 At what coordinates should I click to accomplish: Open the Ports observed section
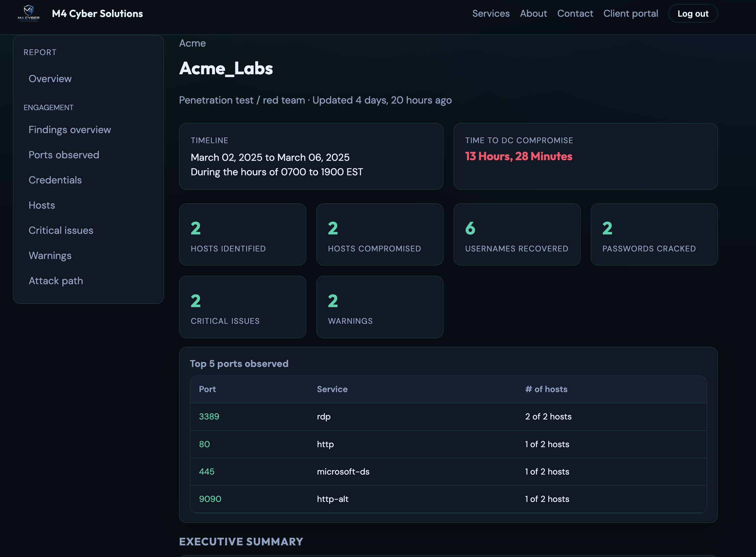coord(64,155)
